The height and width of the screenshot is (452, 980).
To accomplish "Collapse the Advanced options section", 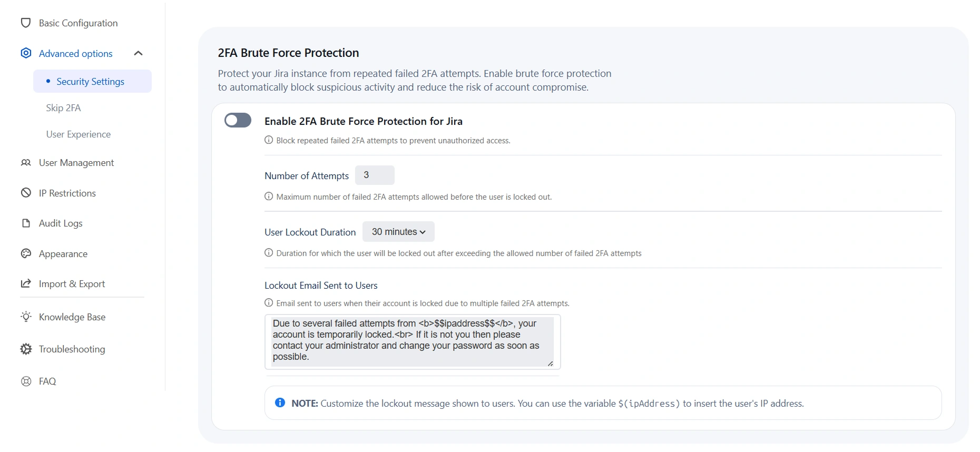I will pos(139,53).
